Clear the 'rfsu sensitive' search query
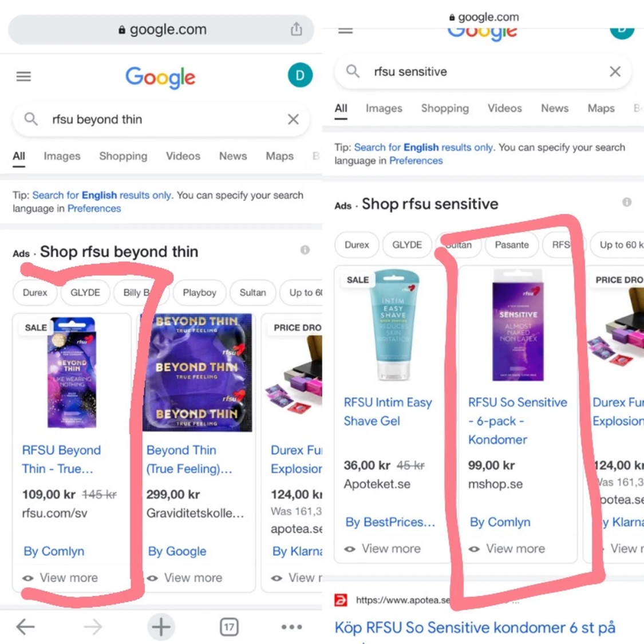This screenshot has height=644, width=644. point(615,72)
